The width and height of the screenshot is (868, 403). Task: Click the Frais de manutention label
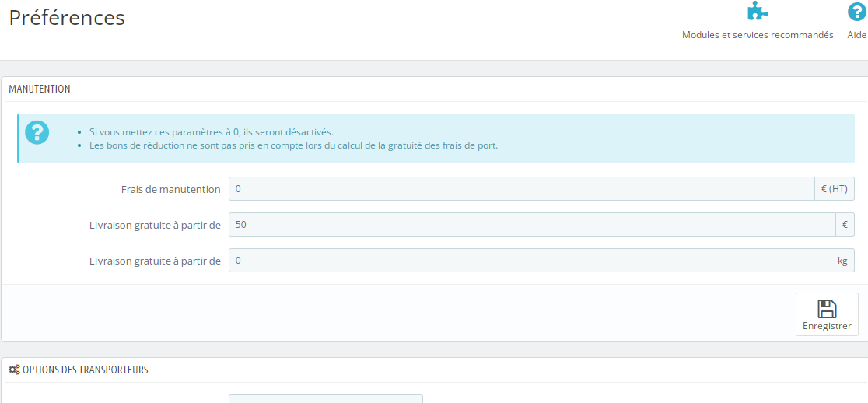[x=170, y=189]
